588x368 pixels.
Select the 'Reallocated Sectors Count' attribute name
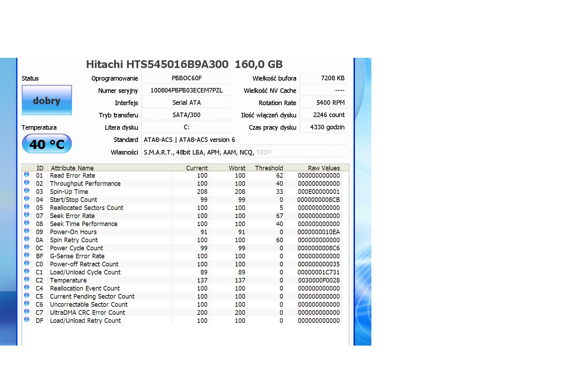point(86,207)
